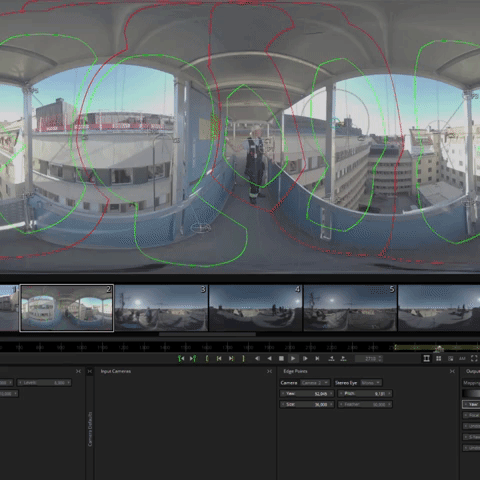The image size is (480, 480).
Task: Click the gradient bar in the Output panel
Action: coord(471,394)
